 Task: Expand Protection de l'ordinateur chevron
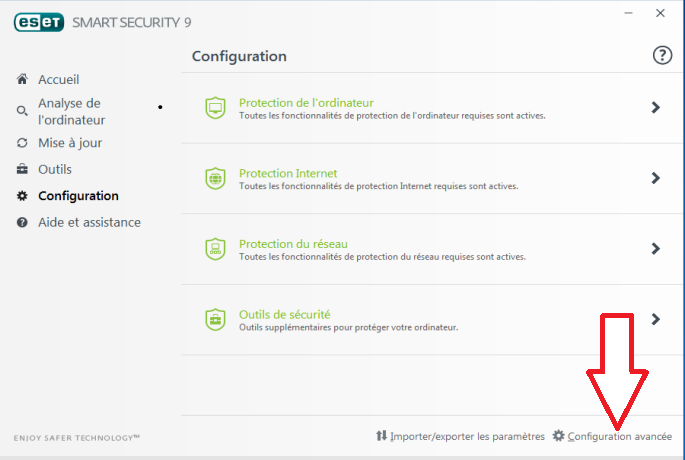coord(655,107)
